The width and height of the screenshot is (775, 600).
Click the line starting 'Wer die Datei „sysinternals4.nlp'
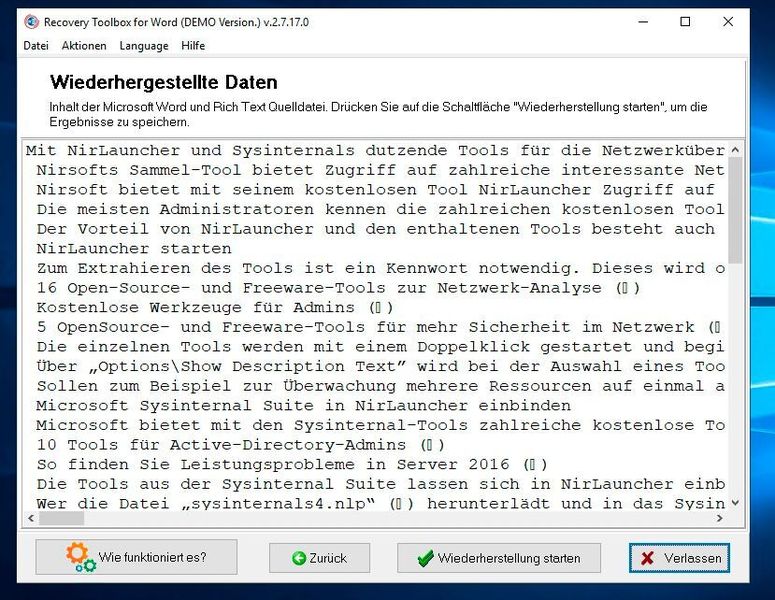pyautogui.click(x=381, y=504)
